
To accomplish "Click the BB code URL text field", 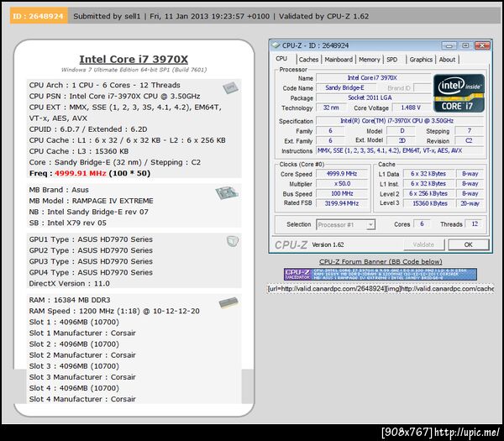I will click(x=381, y=289).
